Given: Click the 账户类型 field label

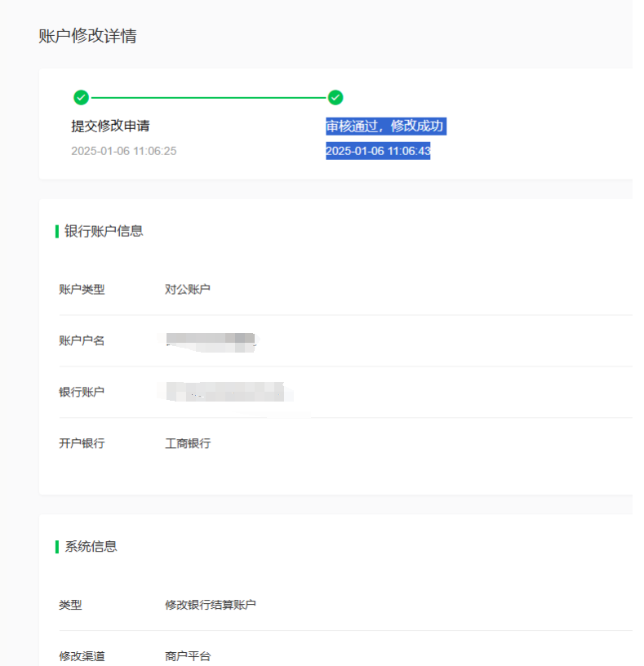Looking at the screenshot, I should (82, 289).
